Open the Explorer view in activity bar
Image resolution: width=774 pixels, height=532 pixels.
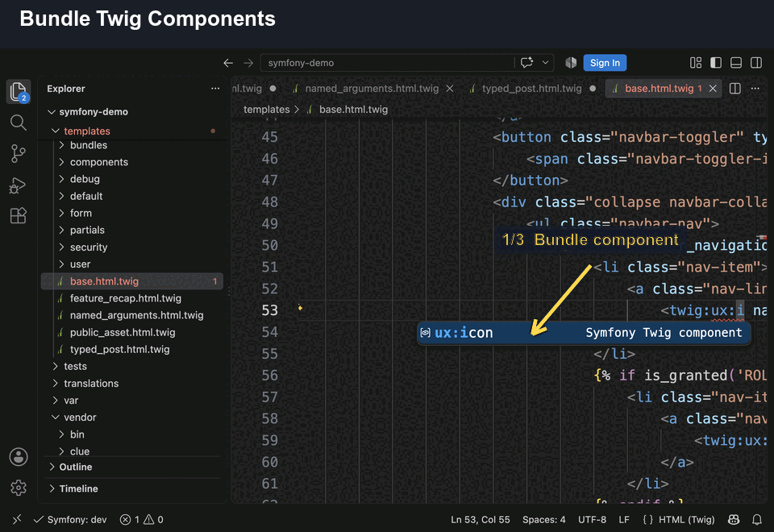19,92
